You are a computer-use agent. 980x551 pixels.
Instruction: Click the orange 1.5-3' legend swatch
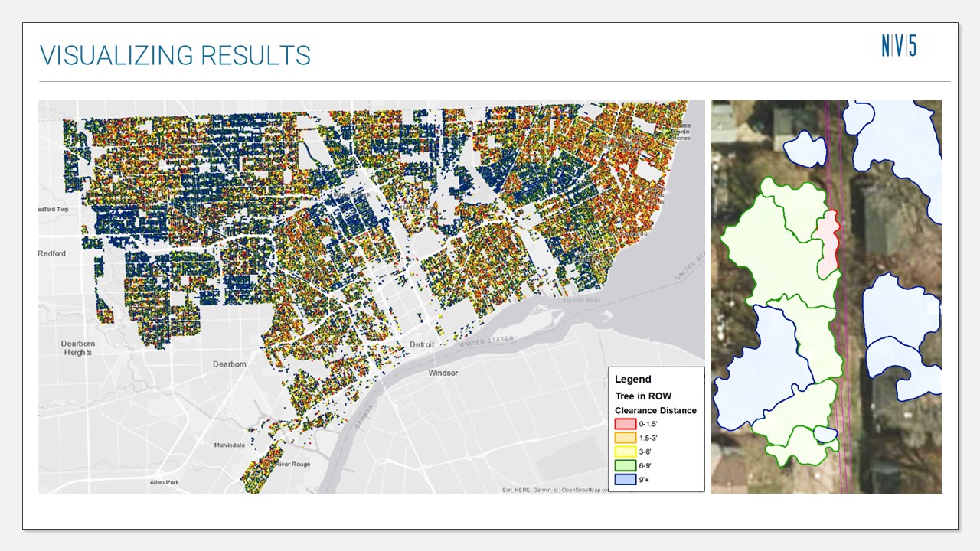click(624, 438)
